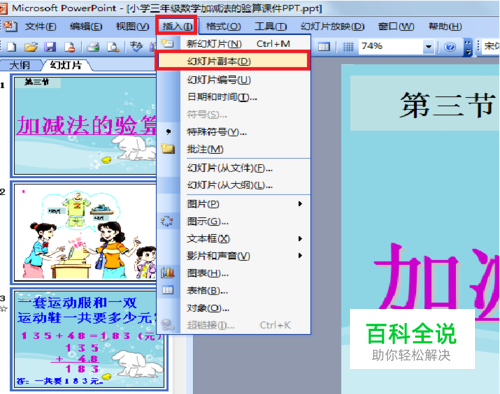Click the diagram cycle icon beside 图示

point(167,221)
